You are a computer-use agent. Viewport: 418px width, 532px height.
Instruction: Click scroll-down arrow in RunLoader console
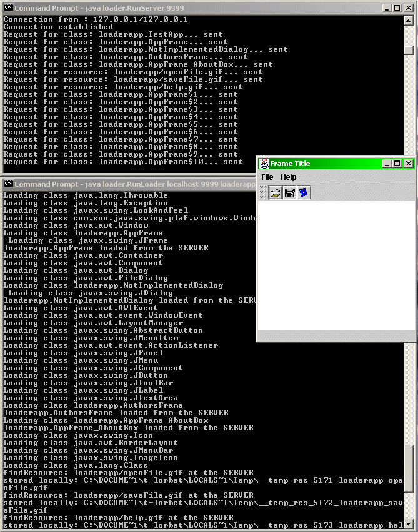pos(409,524)
